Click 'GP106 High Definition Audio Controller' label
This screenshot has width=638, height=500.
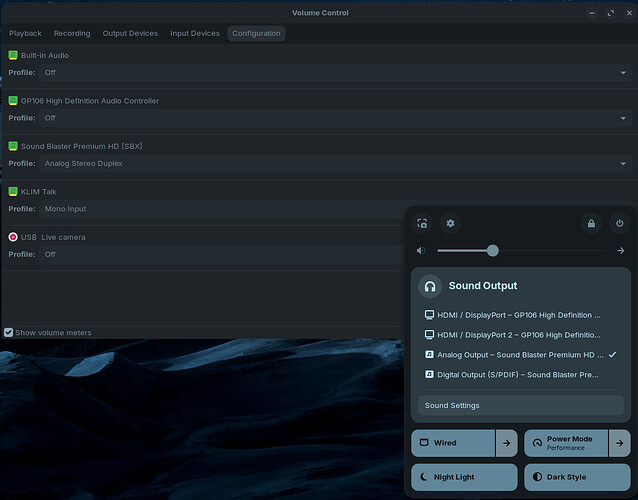[90, 101]
